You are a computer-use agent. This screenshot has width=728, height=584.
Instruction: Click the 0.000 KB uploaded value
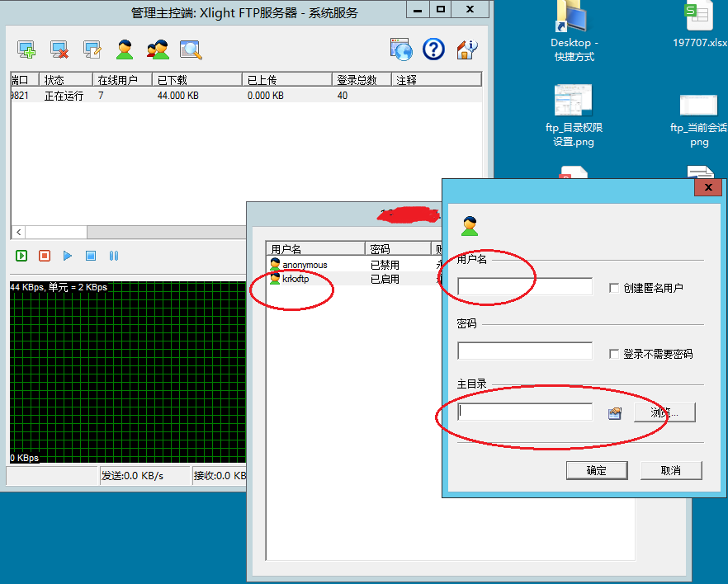tap(266, 96)
